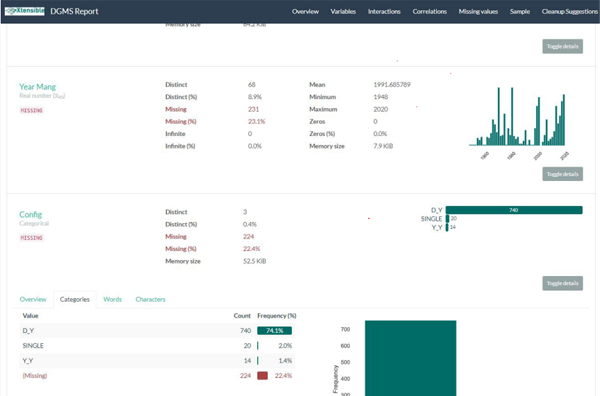Viewport: 600px width, 396px height.
Task: Select the Y_Y row value
Action: (x=28, y=360)
